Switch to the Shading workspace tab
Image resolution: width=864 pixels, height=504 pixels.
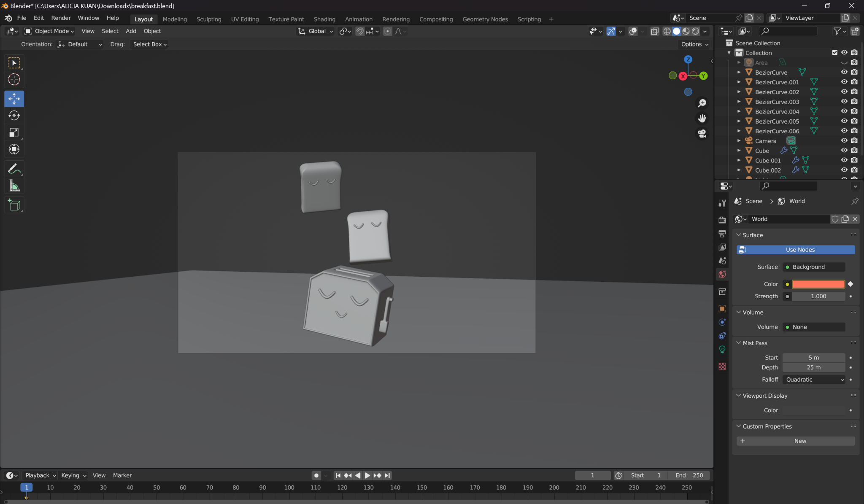tap(324, 19)
